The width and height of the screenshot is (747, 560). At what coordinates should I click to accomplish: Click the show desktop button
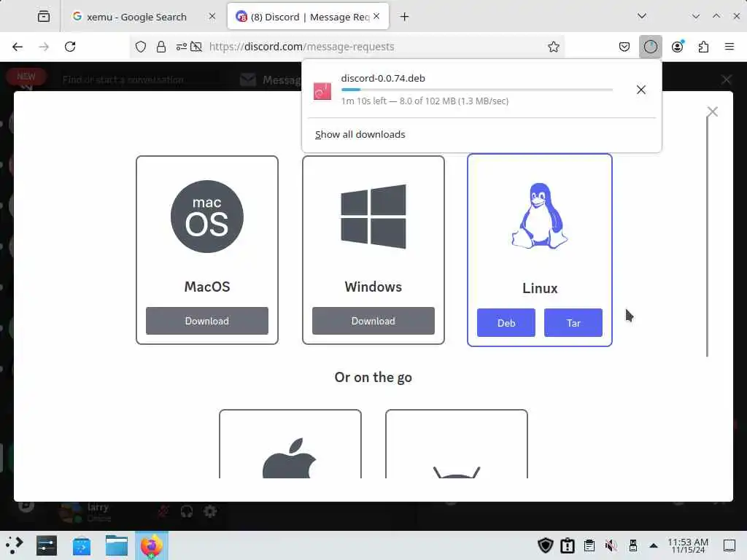(x=729, y=545)
